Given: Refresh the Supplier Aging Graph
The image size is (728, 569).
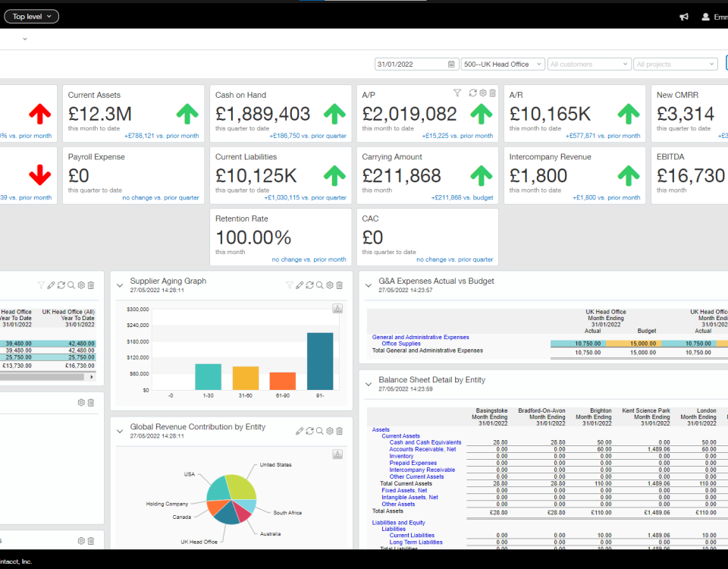Looking at the screenshot, I should pos(309,285).
